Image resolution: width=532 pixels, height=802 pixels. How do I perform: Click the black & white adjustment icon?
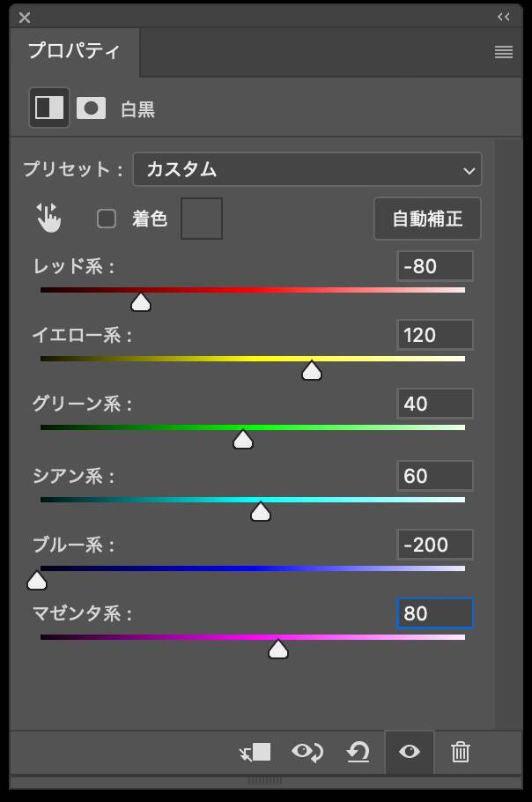click(x=49, y=108)
